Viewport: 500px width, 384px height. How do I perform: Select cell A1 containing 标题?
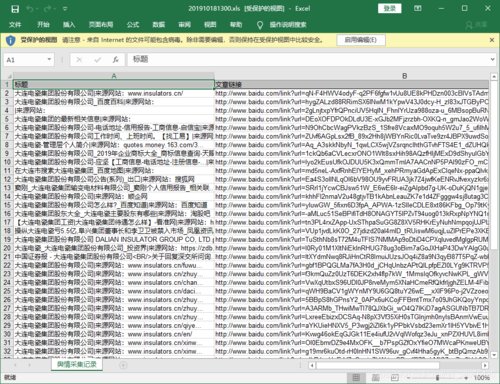pos(114,85)
